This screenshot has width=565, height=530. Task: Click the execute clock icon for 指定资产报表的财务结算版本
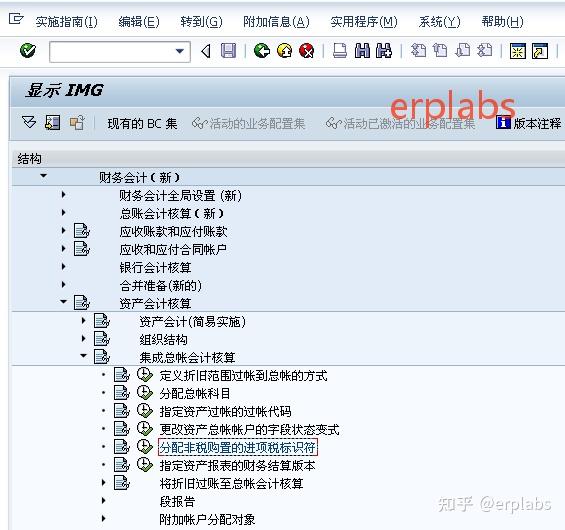click(145, 465)
